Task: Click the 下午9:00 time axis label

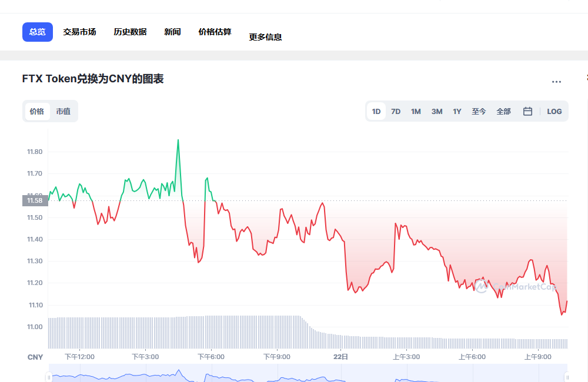Action: (x=277, y=357)
